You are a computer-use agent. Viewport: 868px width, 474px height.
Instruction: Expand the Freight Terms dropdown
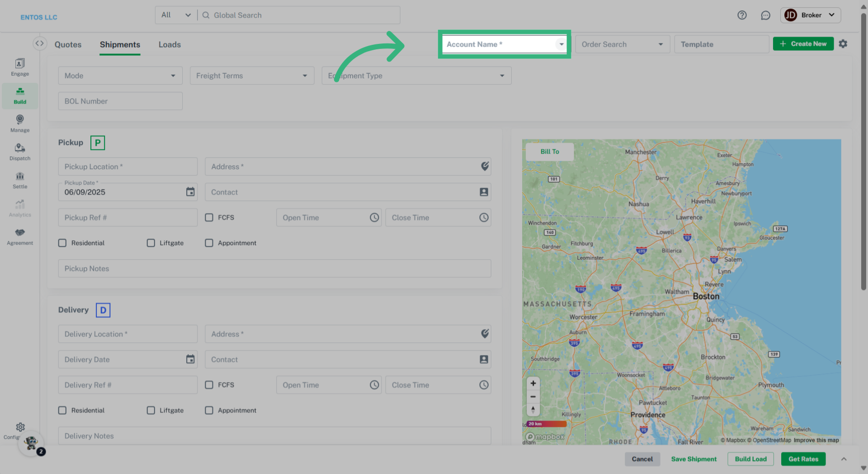[252, 76]
